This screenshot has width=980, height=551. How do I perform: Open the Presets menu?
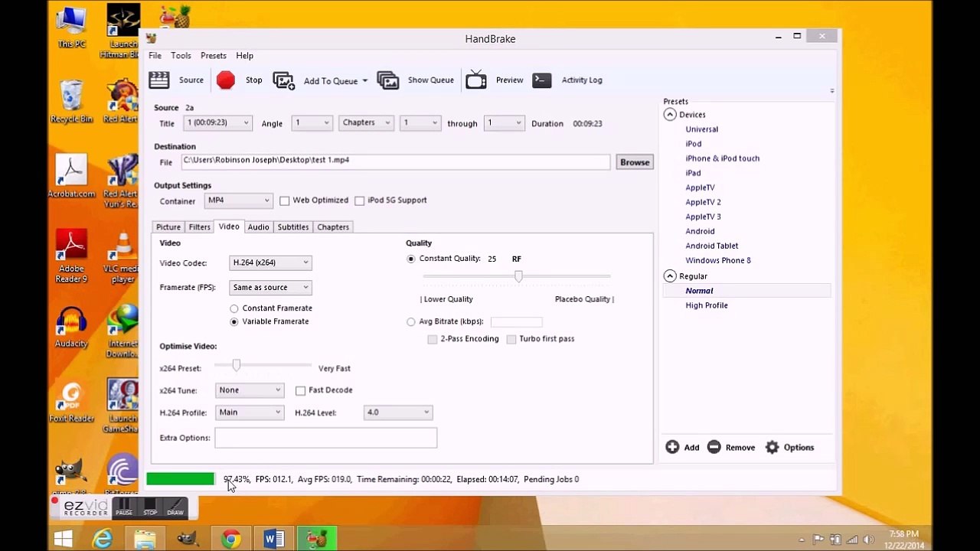point(214,56)
